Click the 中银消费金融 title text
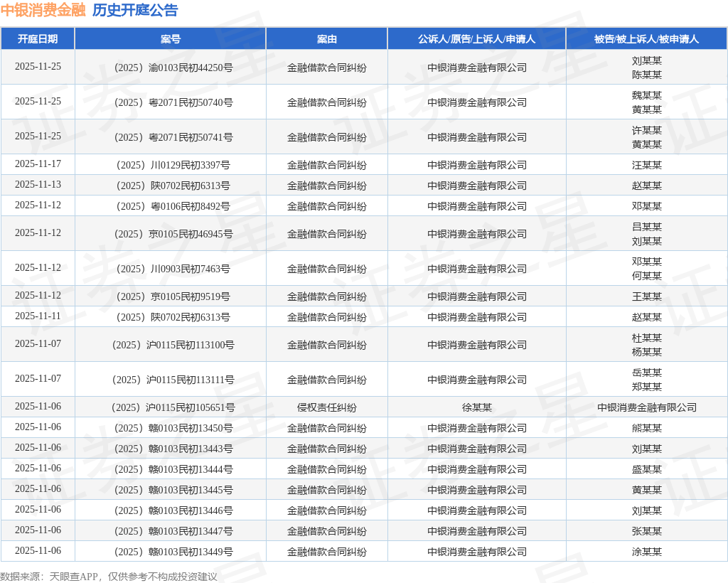728x583 pixels. pyautogui.click(x=43, y=10)
